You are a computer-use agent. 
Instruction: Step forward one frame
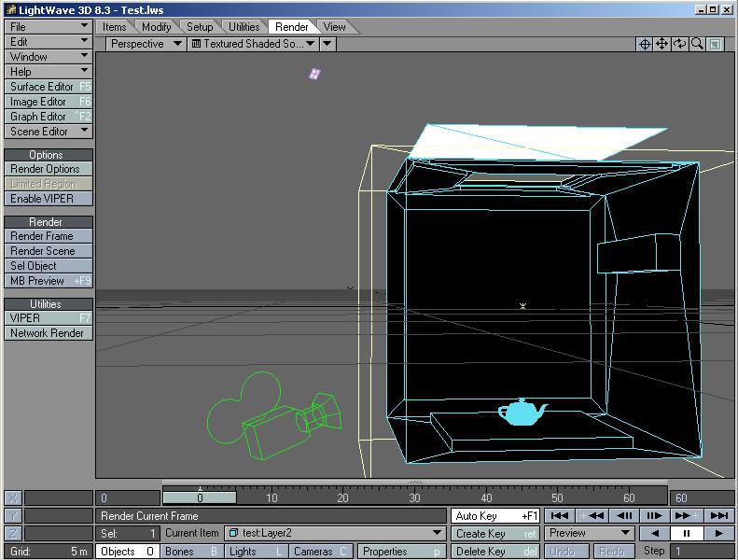(x=655, y=516)
